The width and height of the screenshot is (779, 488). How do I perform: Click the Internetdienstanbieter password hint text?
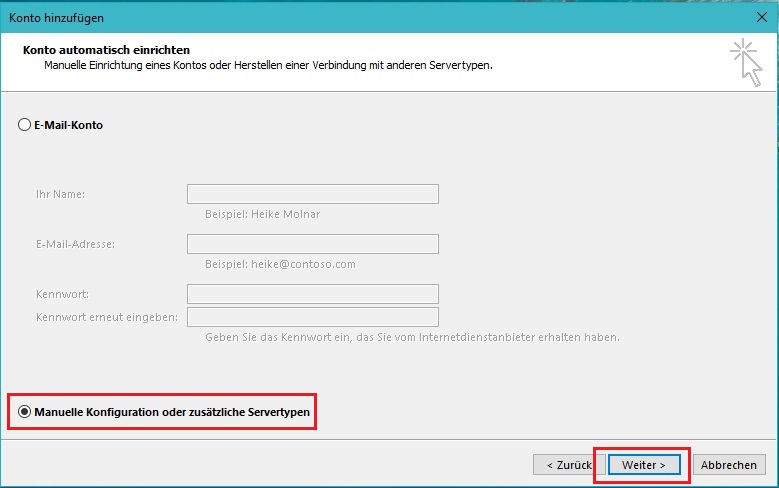[412, 337]
